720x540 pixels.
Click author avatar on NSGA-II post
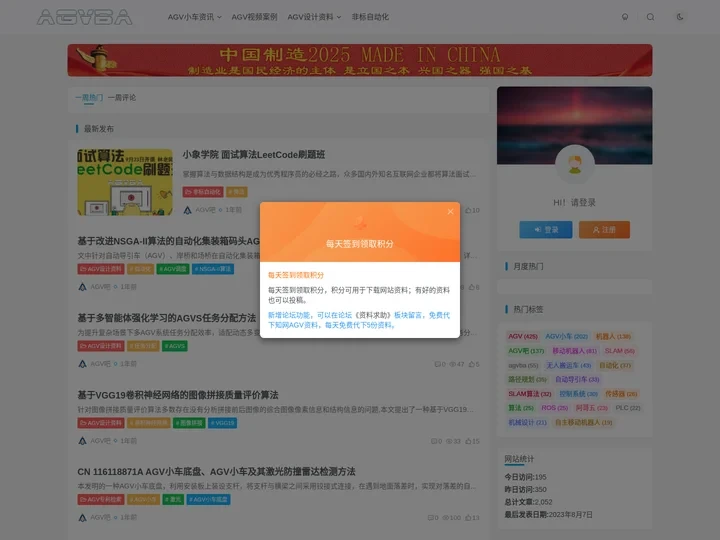(x=82, y=287)
